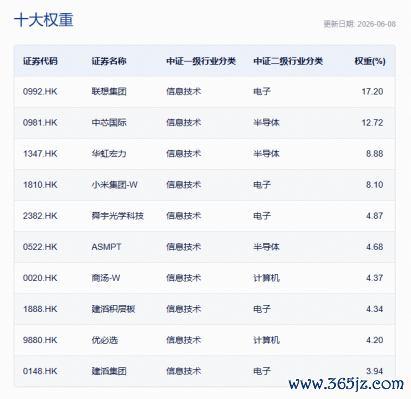Click 信息技术 in the 2382.HK row
This screenshot has height=399, width=411.
(184, 216)
